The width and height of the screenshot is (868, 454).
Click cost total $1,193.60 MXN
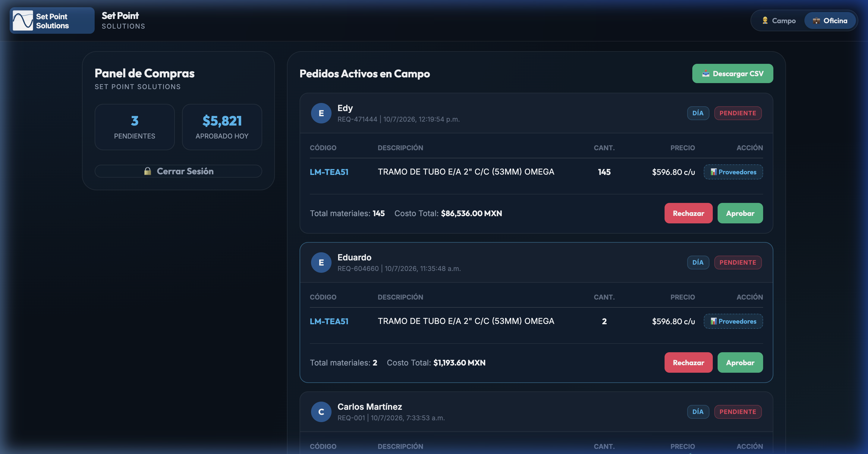pos(459,363)
